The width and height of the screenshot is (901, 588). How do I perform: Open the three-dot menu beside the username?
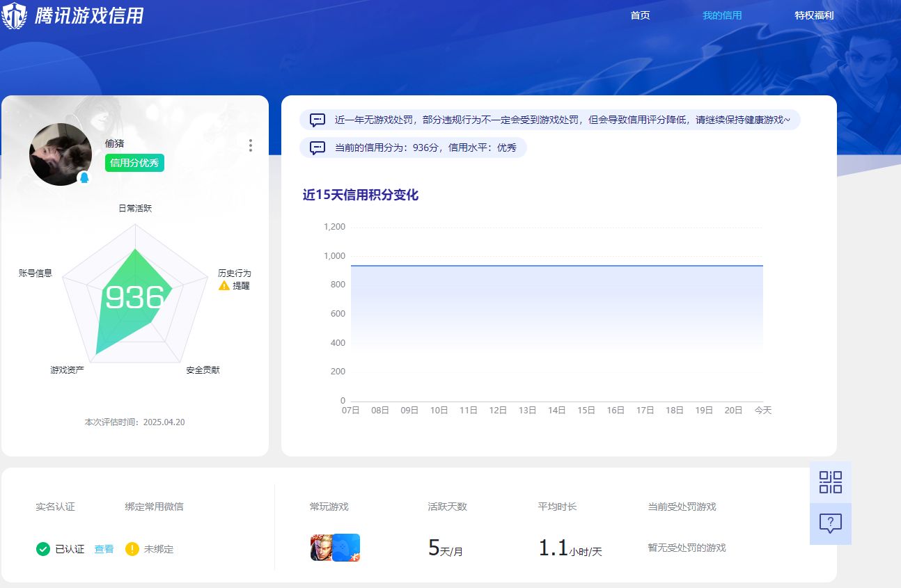[x=251, y=145]
